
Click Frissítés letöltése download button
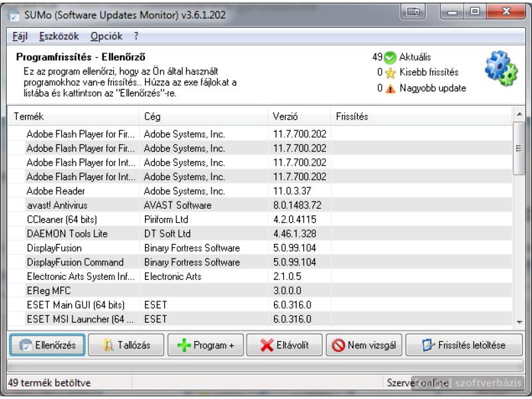click(x=464, y=345)
